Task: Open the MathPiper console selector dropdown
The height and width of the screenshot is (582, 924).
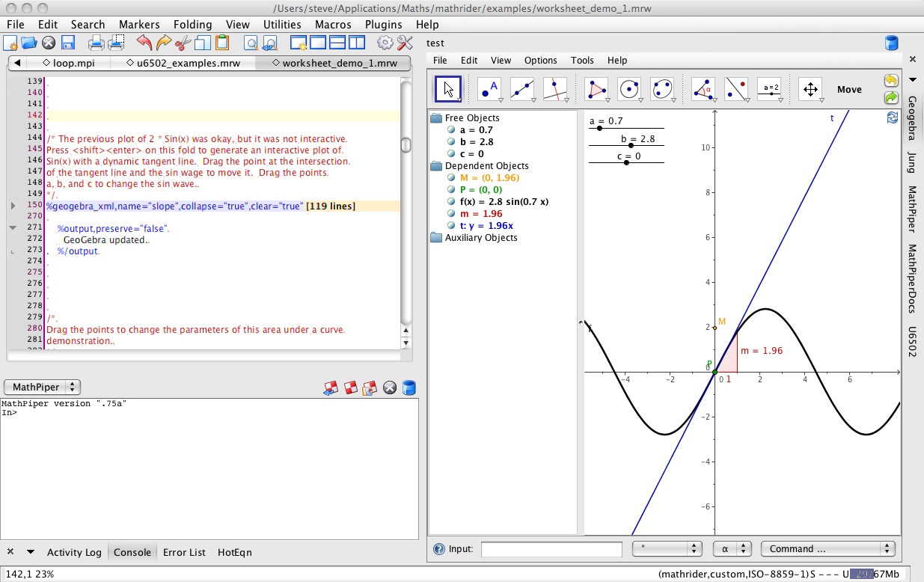Action: pyautogui.click(x=42, y=387)
